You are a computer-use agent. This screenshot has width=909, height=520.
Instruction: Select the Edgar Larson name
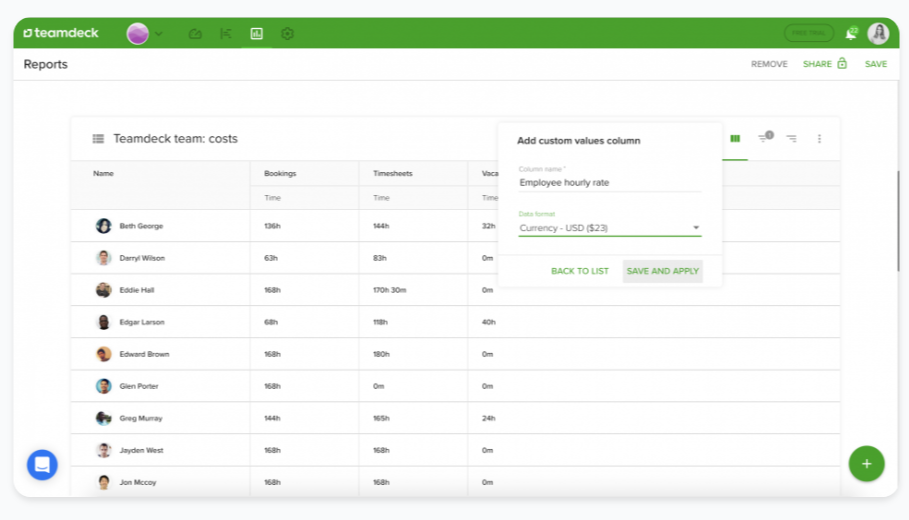coord(142,322)
